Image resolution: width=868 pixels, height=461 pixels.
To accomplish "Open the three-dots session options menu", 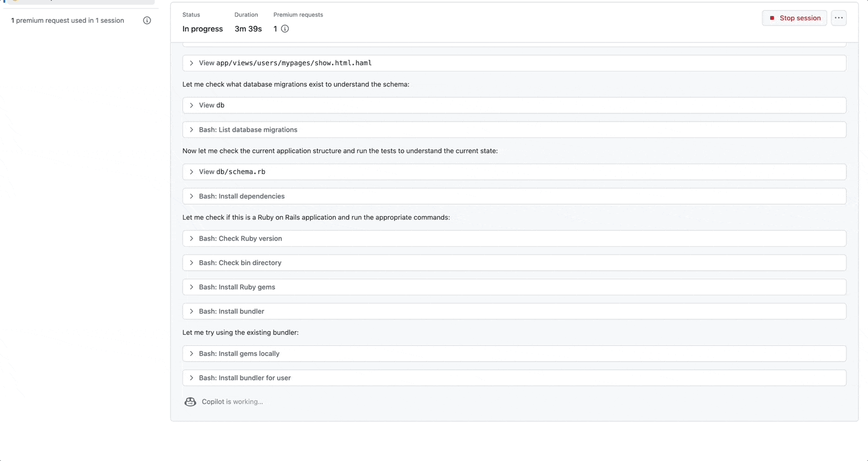I will (x=838, y=18).
